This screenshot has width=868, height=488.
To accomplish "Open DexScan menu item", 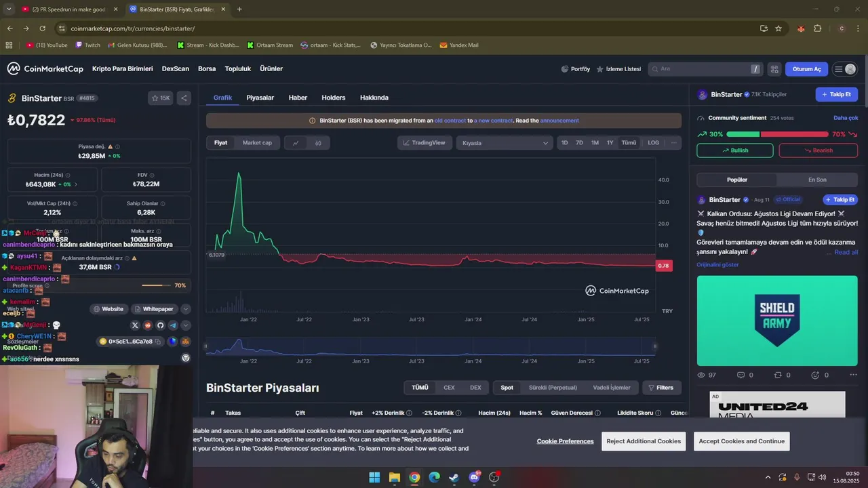I will (x=176, y=68).
